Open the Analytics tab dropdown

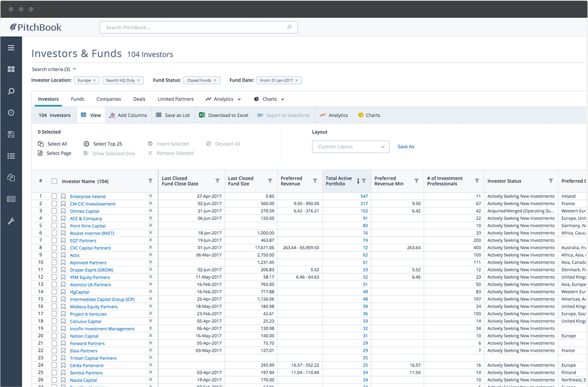223,99
